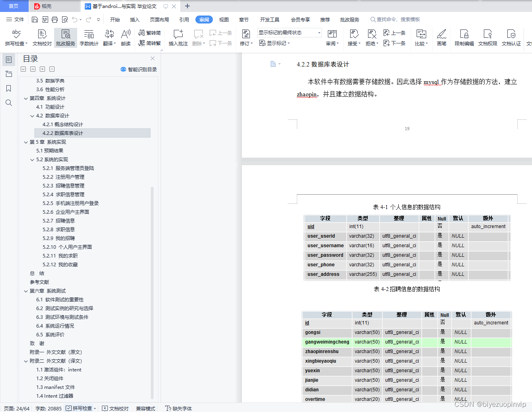This screenshot has width=532, height=412.
Task: Click the 缺失字体 status bar item
Action: click(x=179, y=408)
